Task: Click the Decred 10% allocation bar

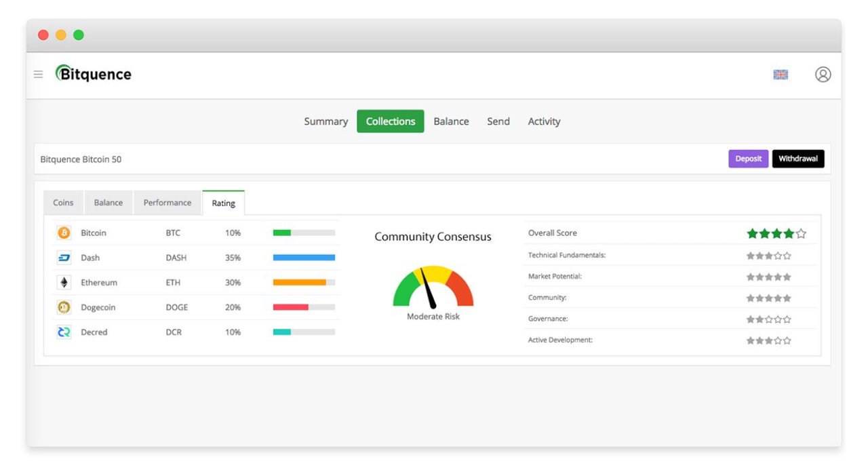Action: (304, 332)
